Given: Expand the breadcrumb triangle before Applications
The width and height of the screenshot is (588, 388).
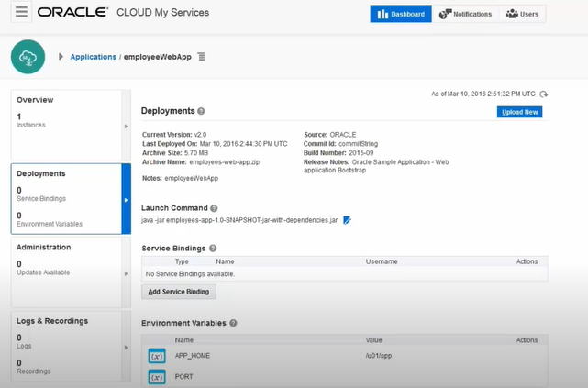Looking at the screenshot, I should pos(61,57).
